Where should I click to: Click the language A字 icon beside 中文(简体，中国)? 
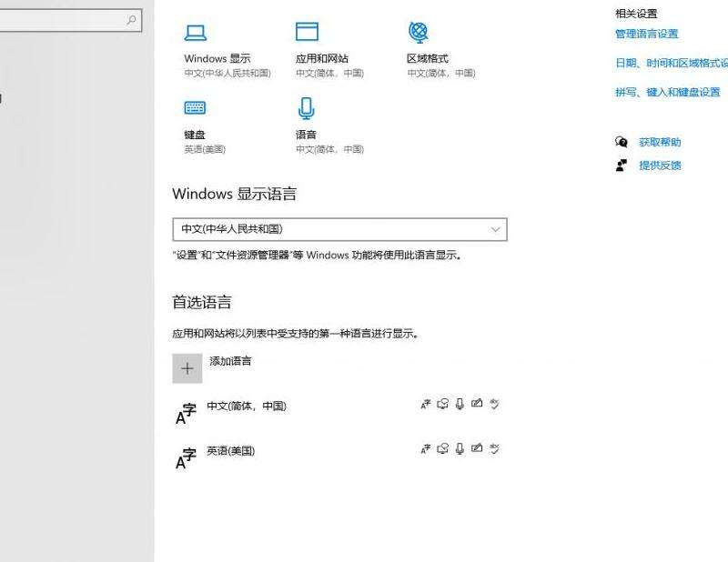pos(186,414)
